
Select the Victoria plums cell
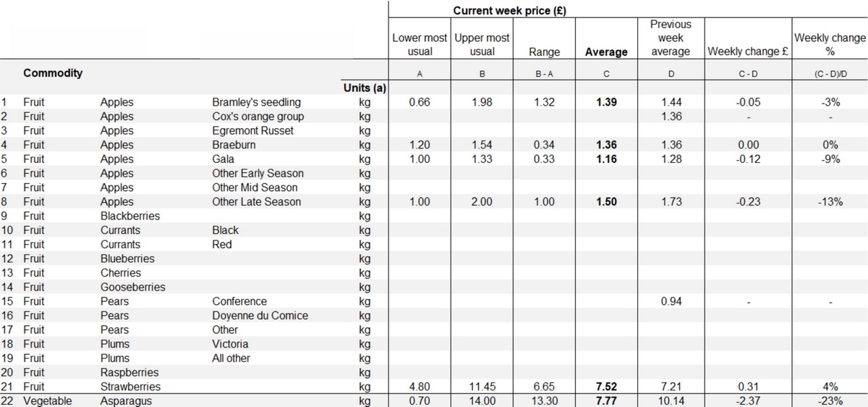point(230,344)
